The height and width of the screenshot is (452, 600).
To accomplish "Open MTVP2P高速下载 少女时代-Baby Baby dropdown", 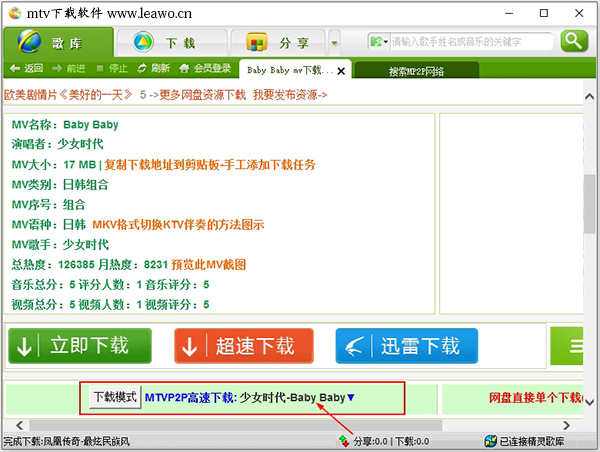I will 249,398.
